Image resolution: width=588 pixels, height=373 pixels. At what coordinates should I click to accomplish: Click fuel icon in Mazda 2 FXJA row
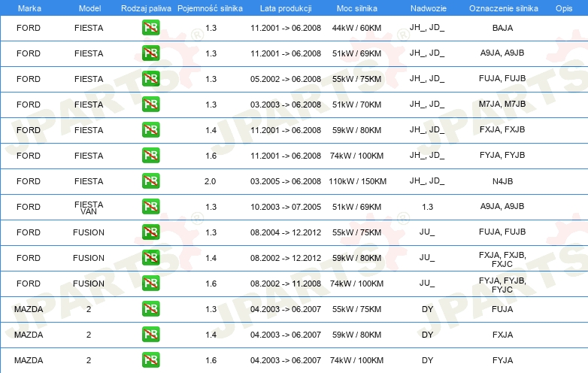(150, 335)
